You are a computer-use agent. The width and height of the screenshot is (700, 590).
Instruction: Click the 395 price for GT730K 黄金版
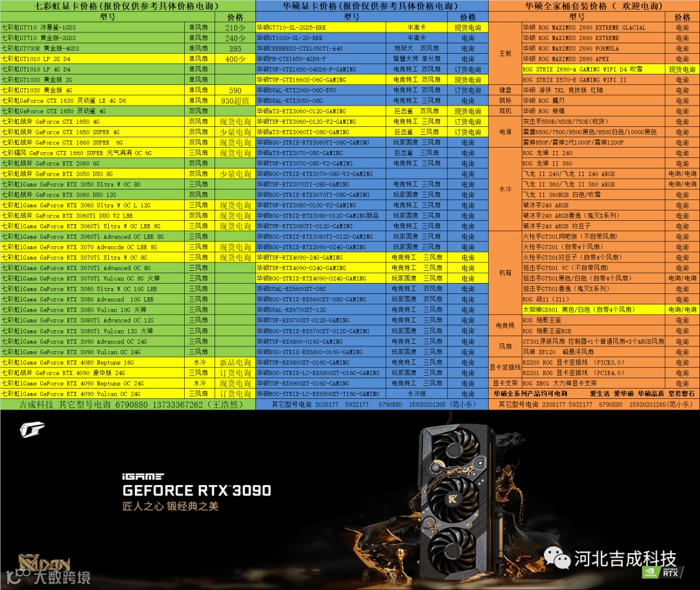[x=235, y=49]
